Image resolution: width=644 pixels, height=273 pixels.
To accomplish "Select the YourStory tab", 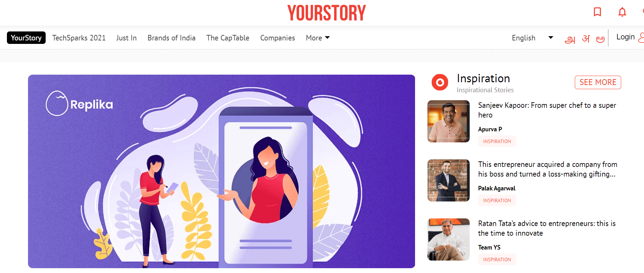I will (26, 38).
